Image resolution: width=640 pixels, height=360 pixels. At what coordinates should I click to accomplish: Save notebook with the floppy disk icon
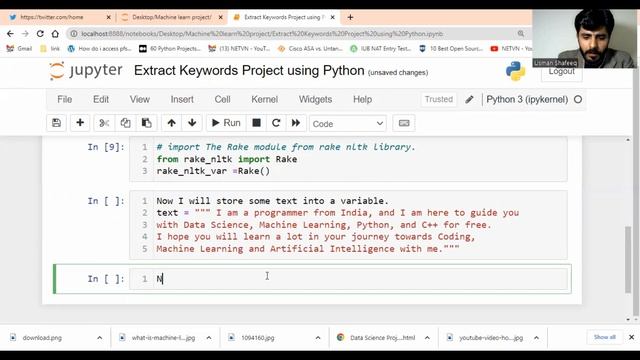pyautogui.click(x=56, y=123)
